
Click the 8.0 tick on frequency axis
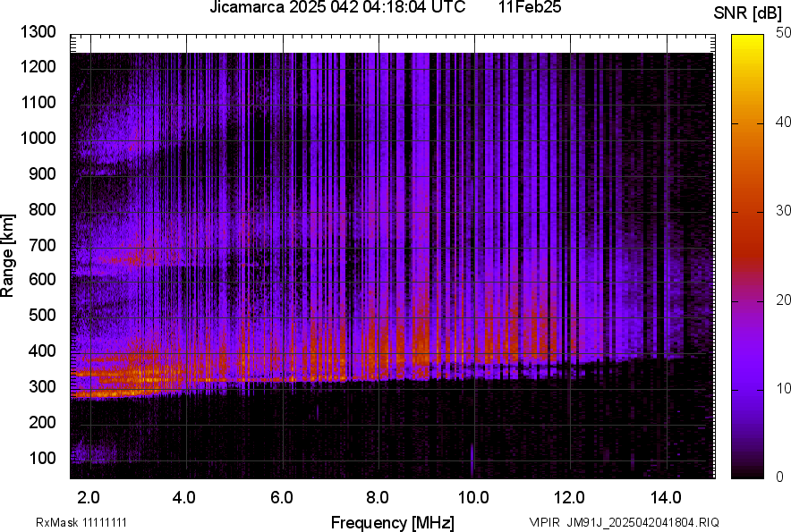click(x=378, y=497)
